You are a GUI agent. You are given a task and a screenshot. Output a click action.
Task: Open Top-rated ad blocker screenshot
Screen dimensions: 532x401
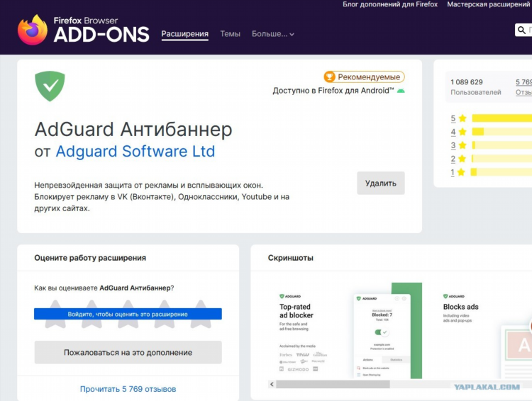(x=346, y=330)
